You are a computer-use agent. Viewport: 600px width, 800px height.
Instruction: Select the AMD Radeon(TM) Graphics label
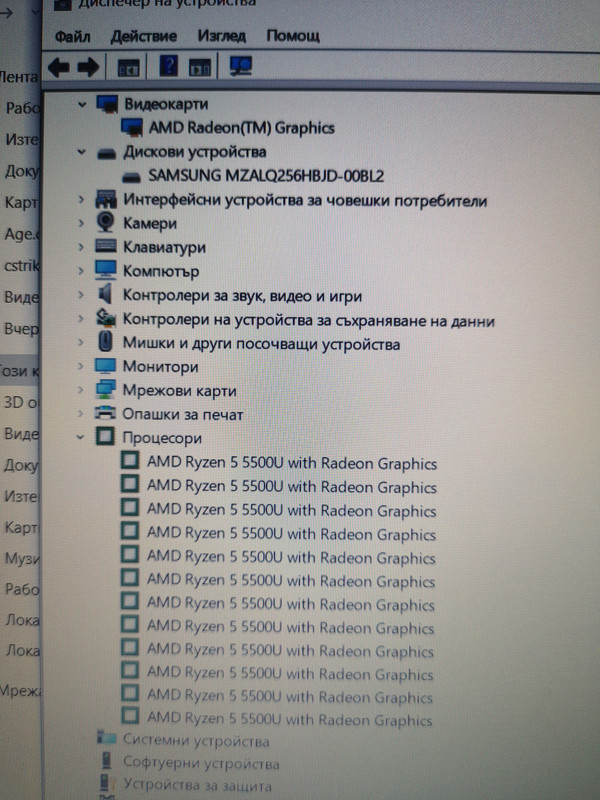click(241, 128)
